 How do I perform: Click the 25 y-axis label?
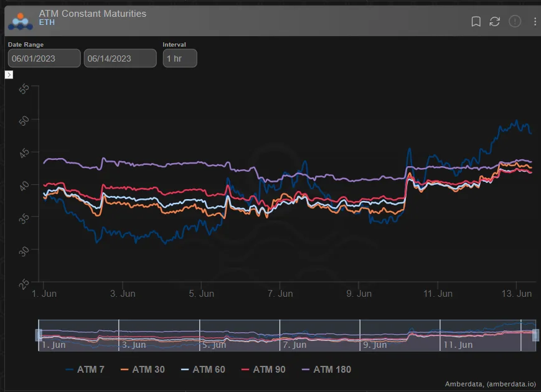pyautogui.click(x=24, y=284)
